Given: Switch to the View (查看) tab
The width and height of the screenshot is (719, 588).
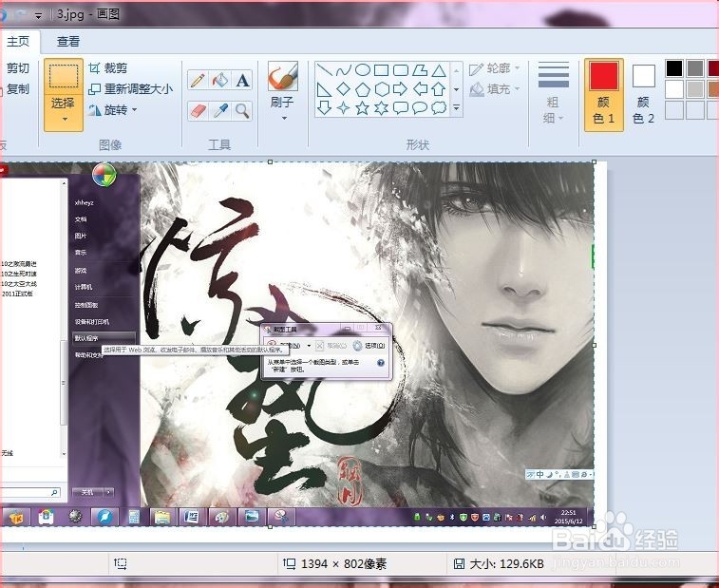Looking at the screenshot, I should [x=67, y=42].
